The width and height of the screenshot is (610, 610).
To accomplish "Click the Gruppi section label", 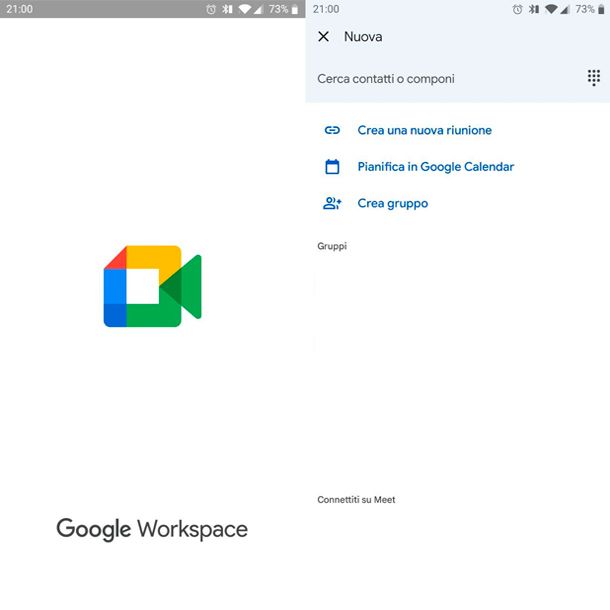I will point(332,246).
